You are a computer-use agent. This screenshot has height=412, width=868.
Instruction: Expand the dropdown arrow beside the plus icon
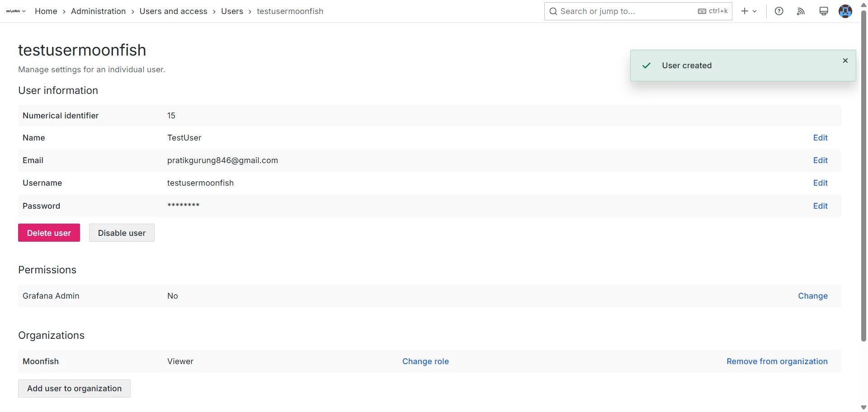click(755, 11)
